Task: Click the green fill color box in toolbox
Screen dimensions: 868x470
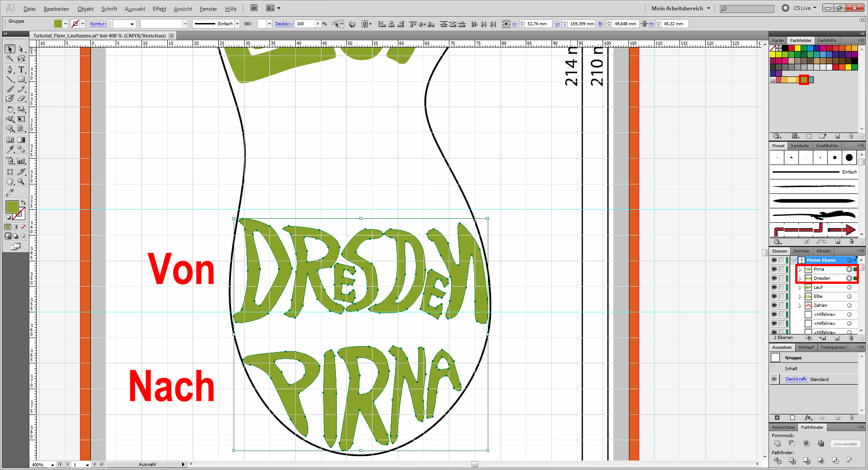Action: coord(12,207)
